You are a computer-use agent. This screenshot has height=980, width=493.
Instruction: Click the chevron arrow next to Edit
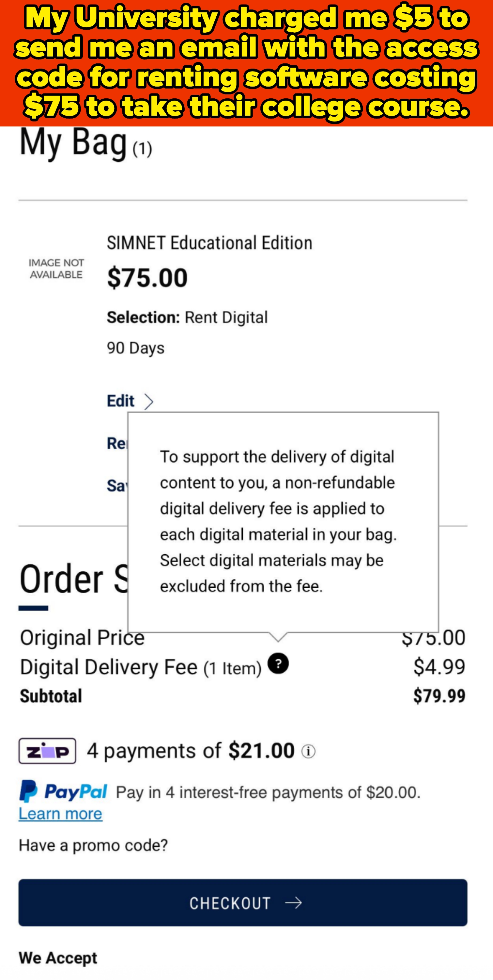coord(149,402)
